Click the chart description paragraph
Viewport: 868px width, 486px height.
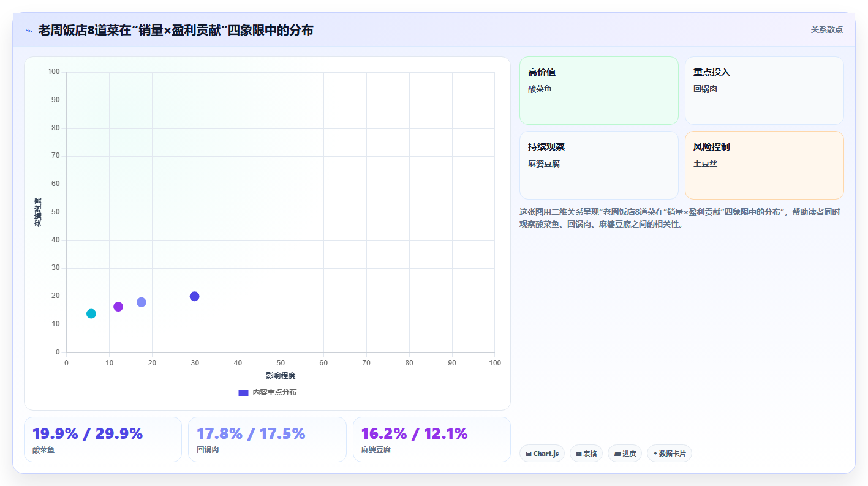coord(680,218)
